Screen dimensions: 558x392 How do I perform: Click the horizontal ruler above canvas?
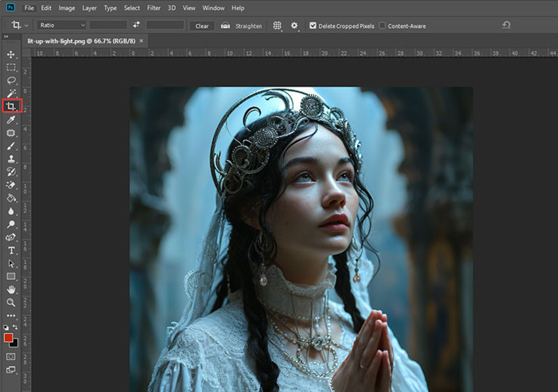point(294,53)
